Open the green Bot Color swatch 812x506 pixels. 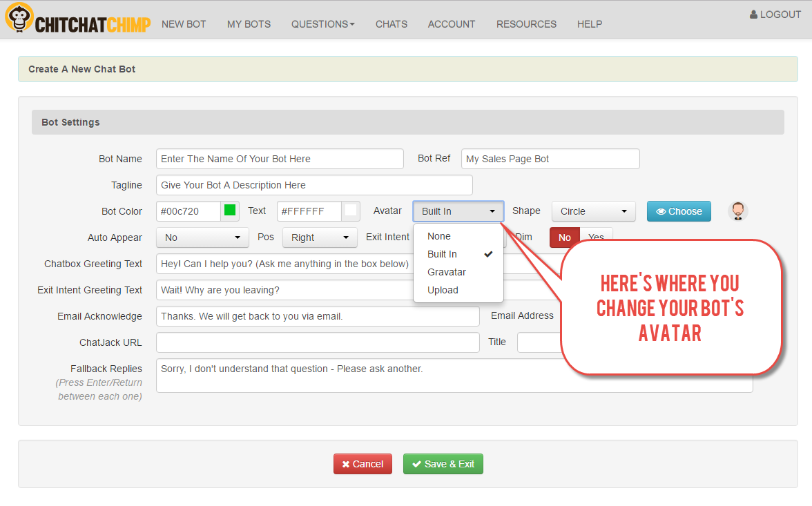[230, 211]
